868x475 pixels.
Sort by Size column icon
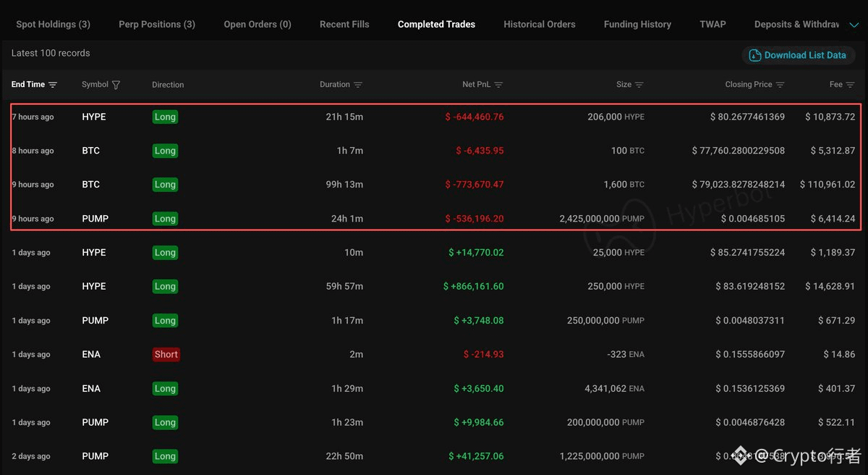coord(639,85)
